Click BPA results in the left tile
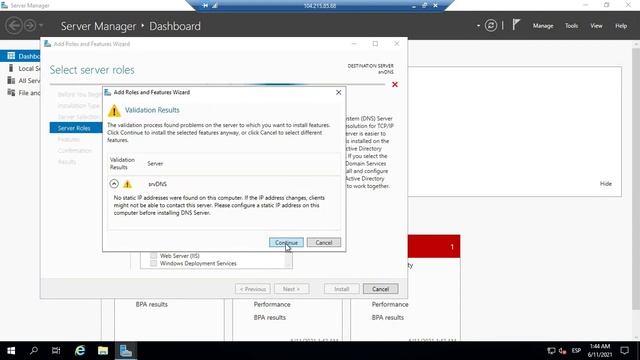Viewport: 640px width, 360px height. pos(151,304)
